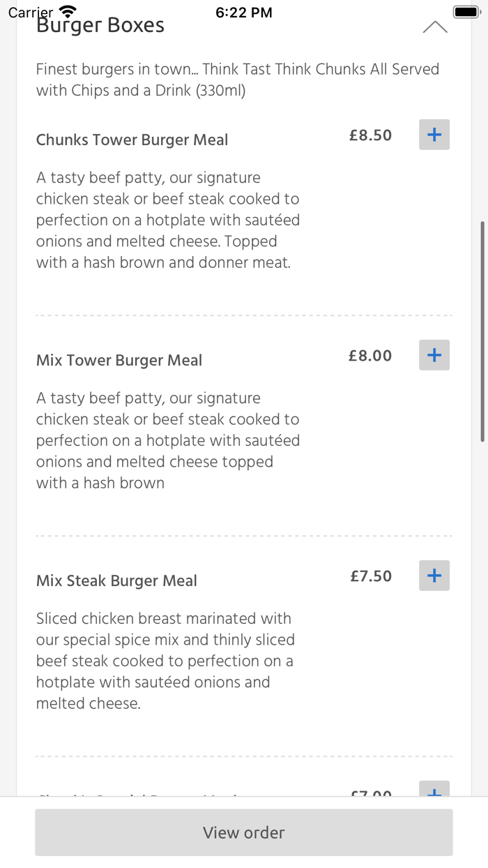The width and height of the screenshot is (488, 868).
Task: Click the Chunks Tower Burger Meal description text
Action: pyautogui.click(x=167, y=220)
